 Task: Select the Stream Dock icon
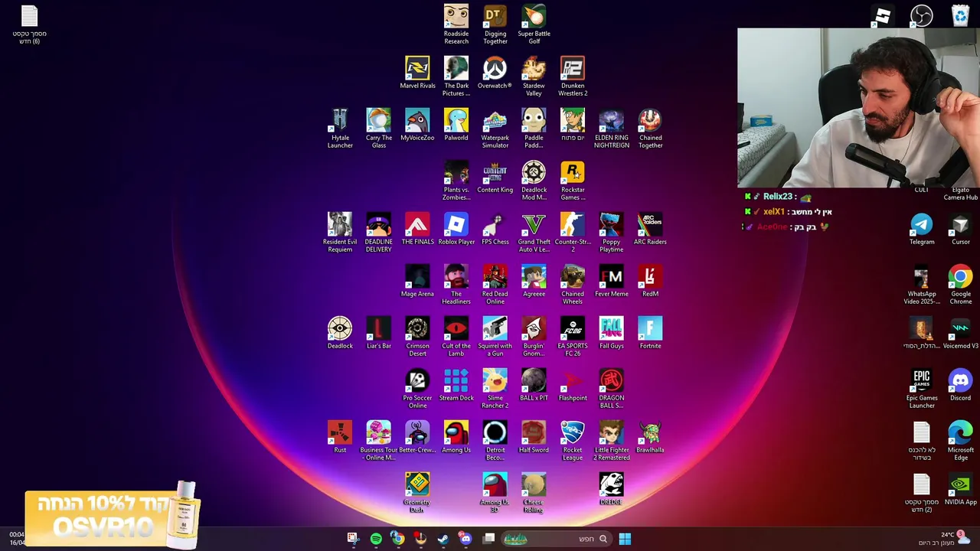click(x=456, y=385)
